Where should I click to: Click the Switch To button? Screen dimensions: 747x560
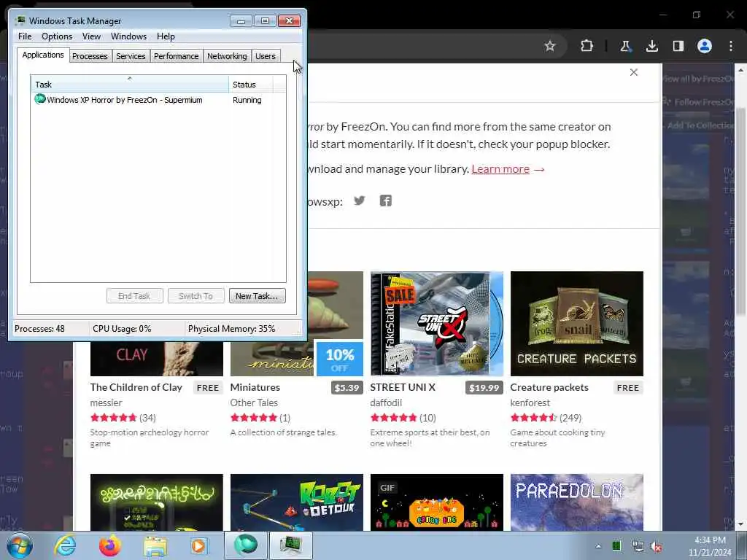pyautogui.click(x=196, y=296)
